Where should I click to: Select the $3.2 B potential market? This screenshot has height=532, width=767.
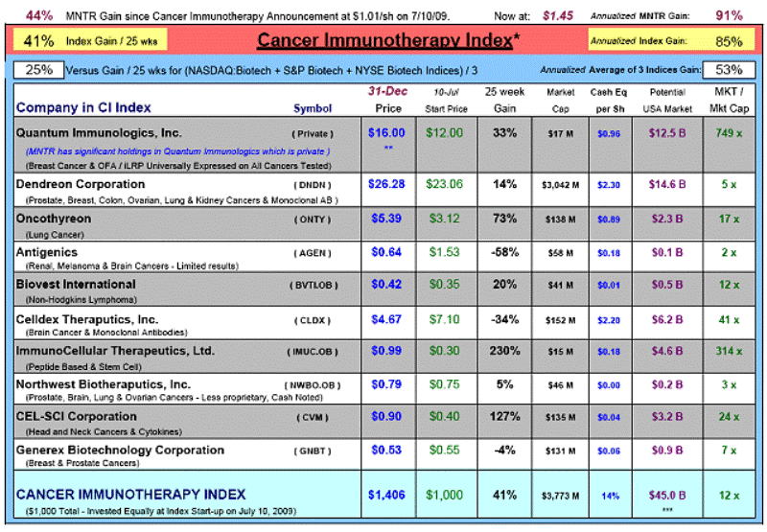pyautogui.click(x=667, y=417)
